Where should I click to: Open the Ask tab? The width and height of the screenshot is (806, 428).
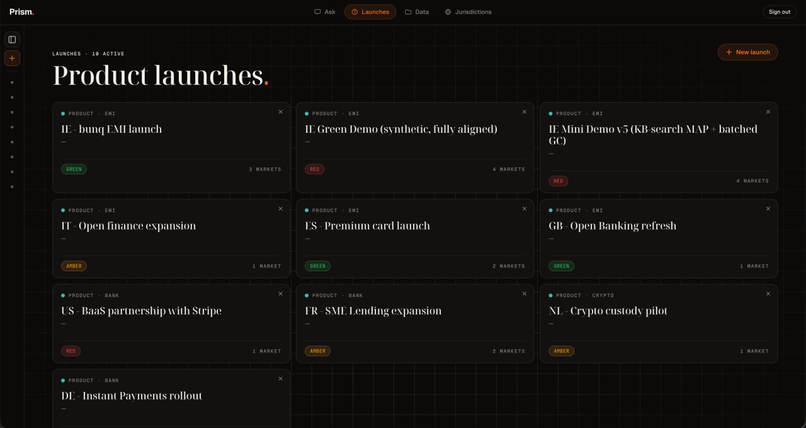pos(325,12)
